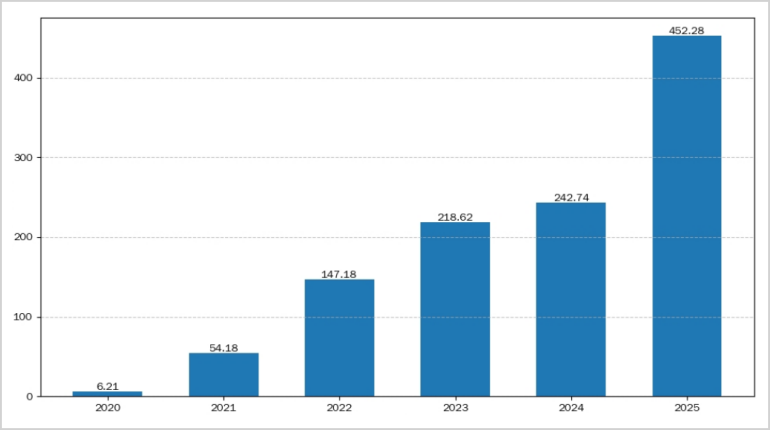
Task: Click the 2024 bar
Action: coord(570,300)
